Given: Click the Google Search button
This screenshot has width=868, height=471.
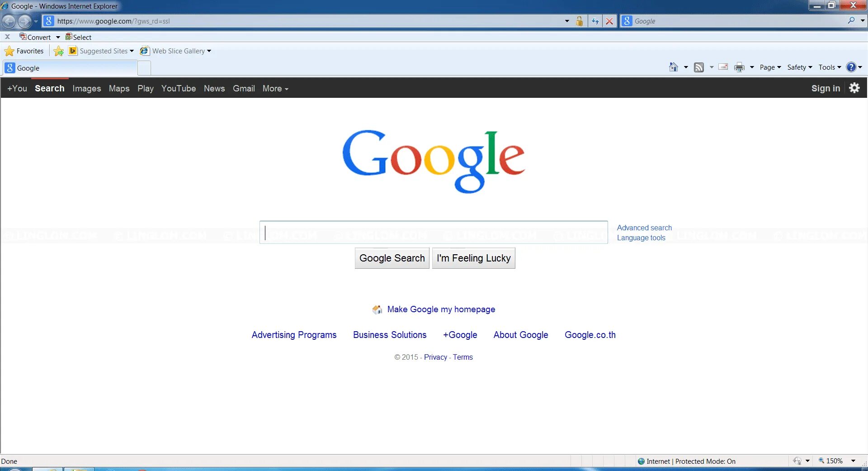Looking at the screenshot, I should (x=392, y=258).
